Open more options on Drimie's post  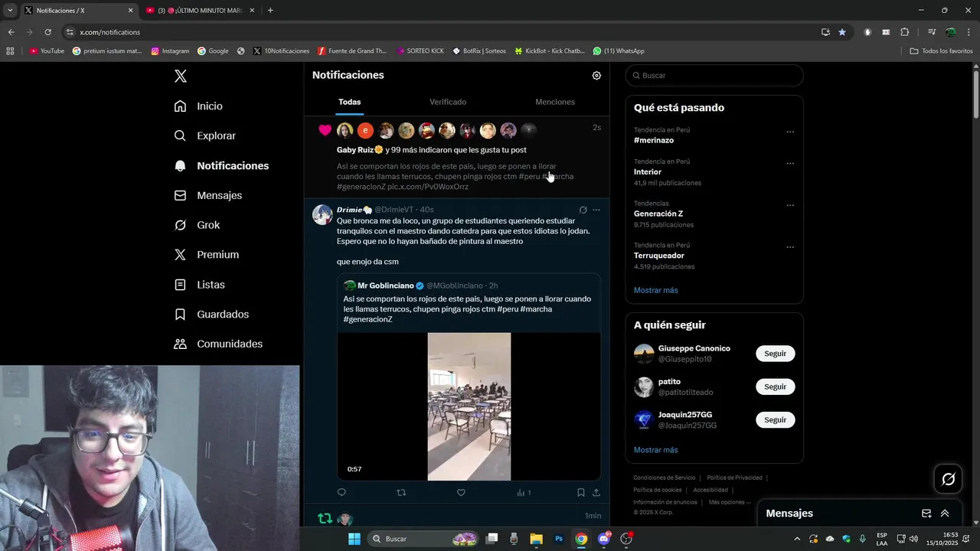click(596, 210)
